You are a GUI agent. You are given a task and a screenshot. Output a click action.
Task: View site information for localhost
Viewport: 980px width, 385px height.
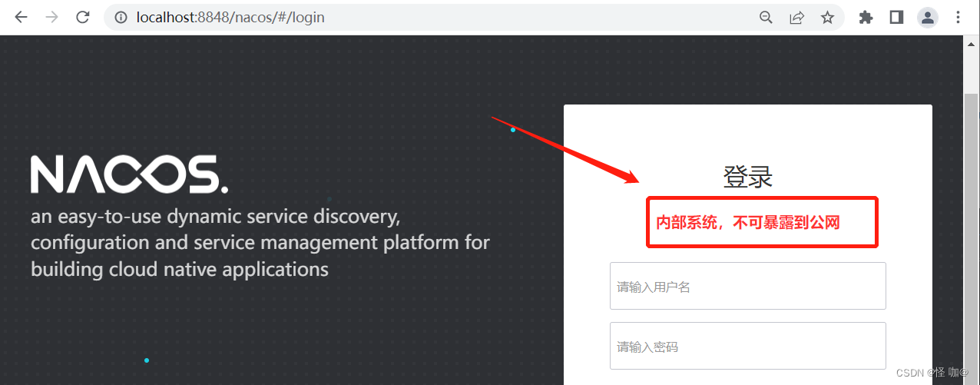point(121,17)
